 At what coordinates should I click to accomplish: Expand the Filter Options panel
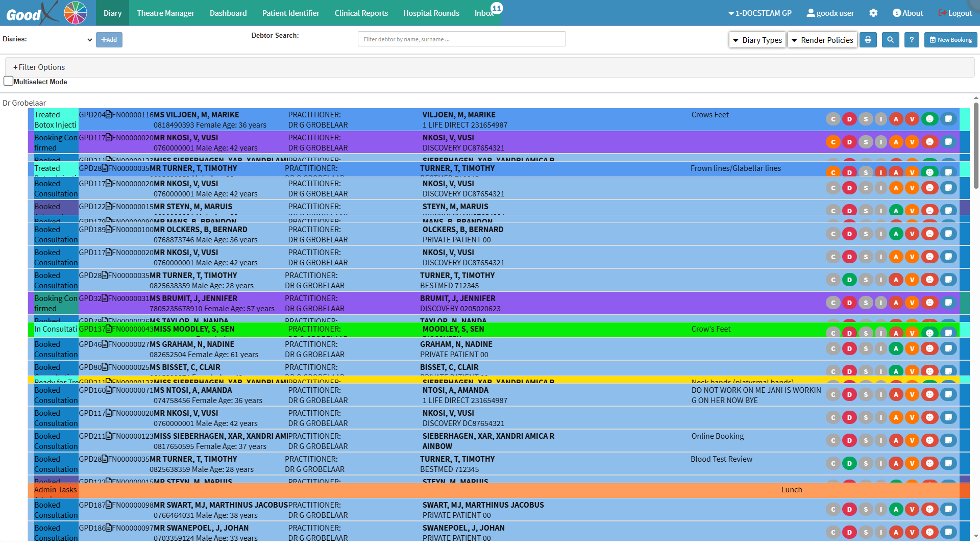(39, 67)
